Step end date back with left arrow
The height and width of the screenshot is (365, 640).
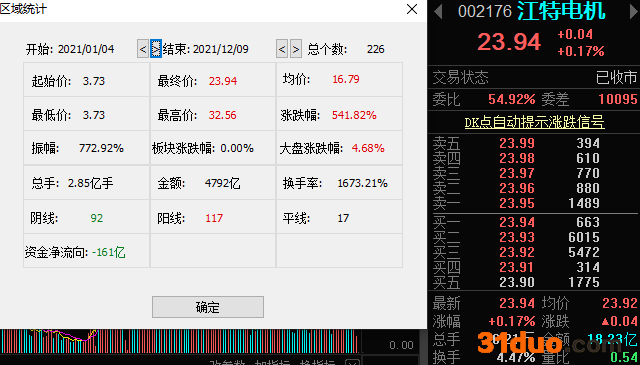(x=282, y=49)
